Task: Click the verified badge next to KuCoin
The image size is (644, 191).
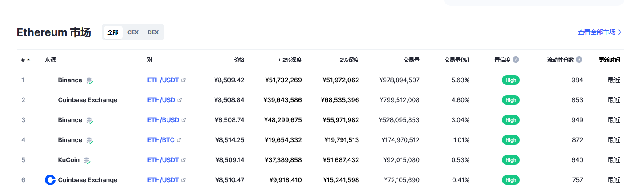Action: tap(87, 160)
